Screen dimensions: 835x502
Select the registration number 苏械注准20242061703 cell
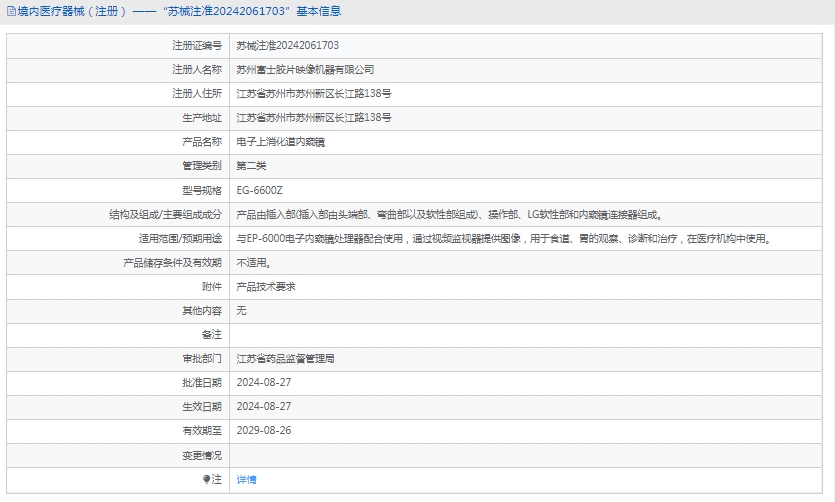click(287, 45)
